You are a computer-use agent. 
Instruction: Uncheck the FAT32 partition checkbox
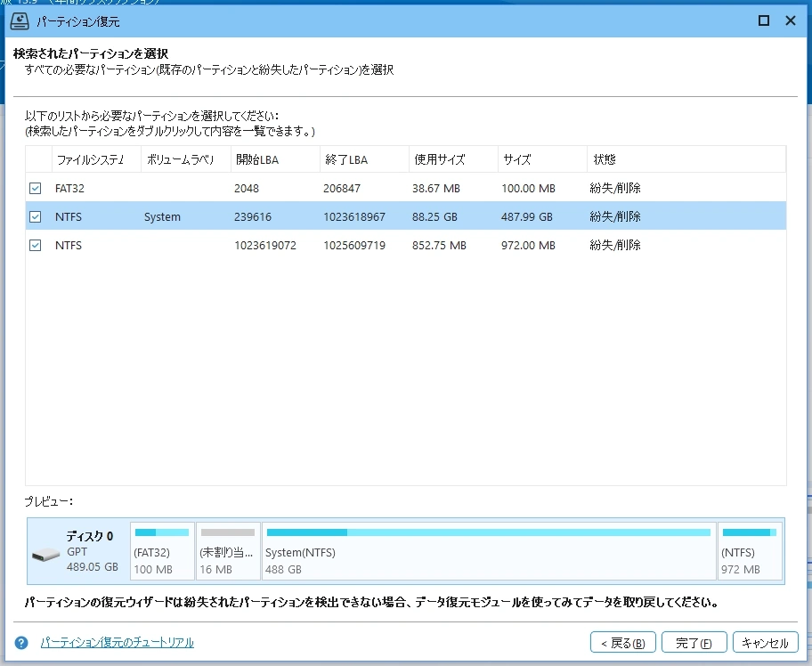point(36,188)
